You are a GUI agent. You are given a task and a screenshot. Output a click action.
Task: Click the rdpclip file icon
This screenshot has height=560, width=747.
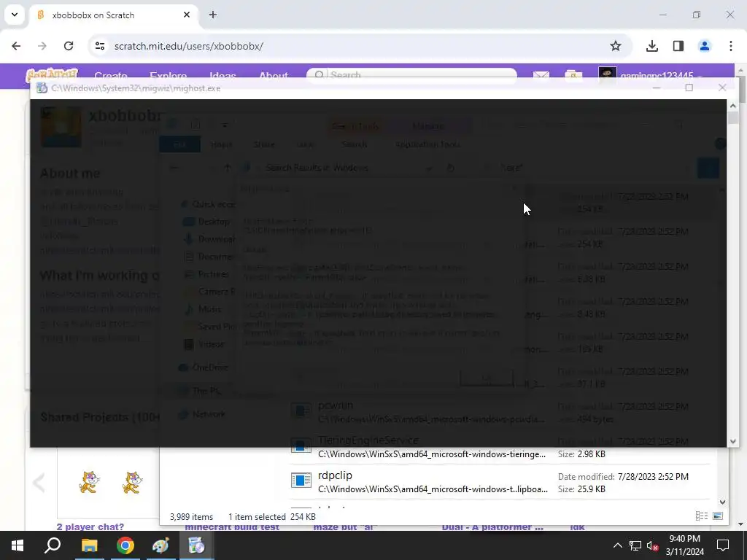301,480
